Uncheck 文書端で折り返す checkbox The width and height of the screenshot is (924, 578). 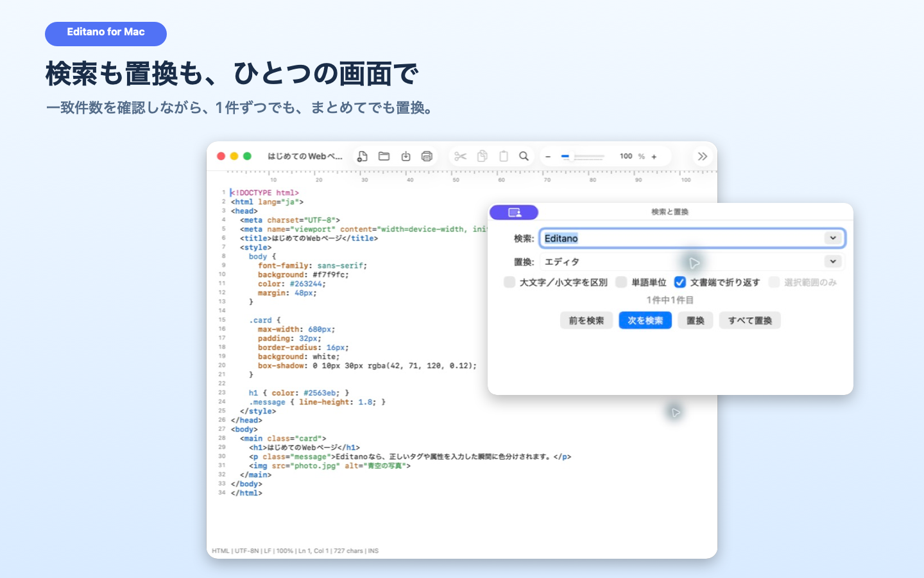coord(680,282)
